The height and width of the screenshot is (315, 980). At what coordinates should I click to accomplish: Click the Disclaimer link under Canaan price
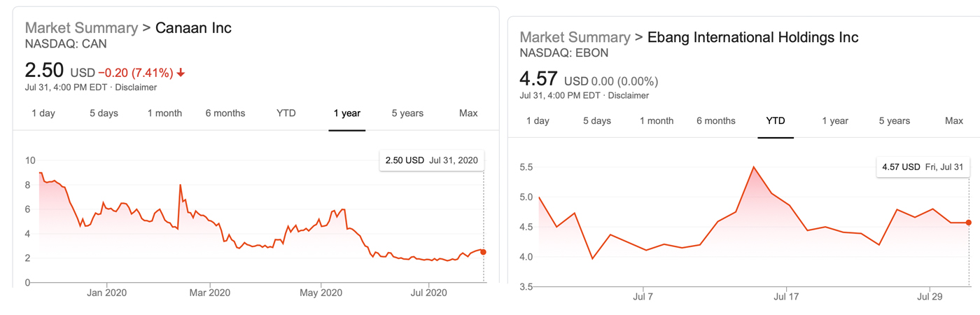tap(136, 87)
